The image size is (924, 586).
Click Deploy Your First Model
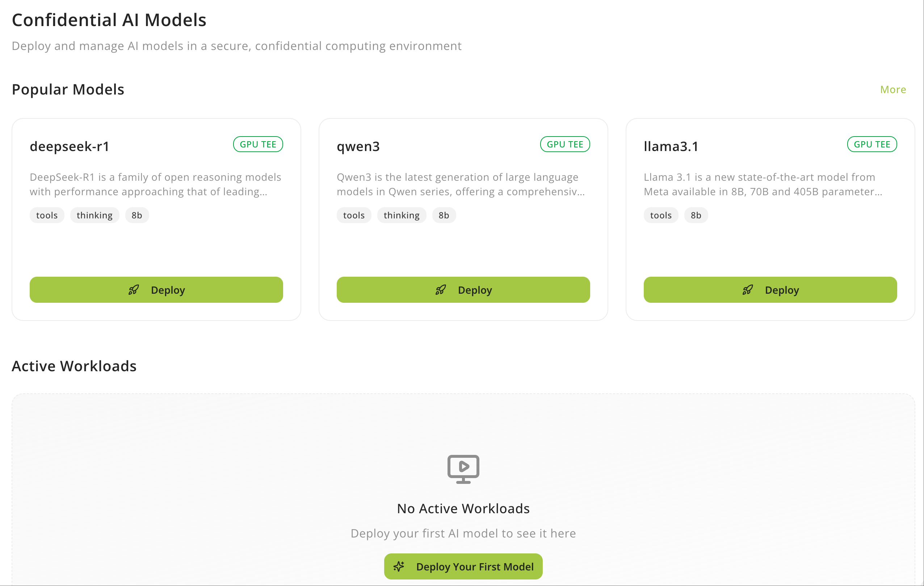click(463, 566)
